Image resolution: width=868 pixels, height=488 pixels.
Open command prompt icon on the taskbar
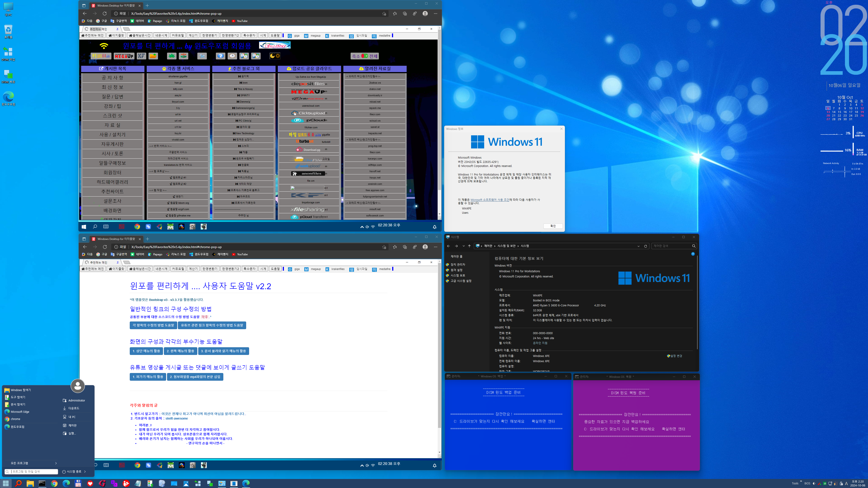(x=42, y=483)
